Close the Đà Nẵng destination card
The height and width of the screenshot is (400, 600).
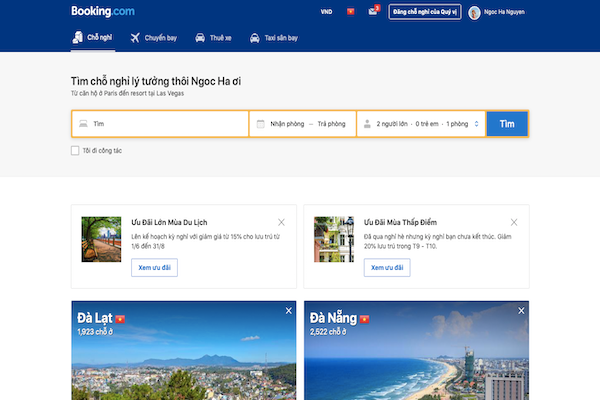click(x=521, y=311)
